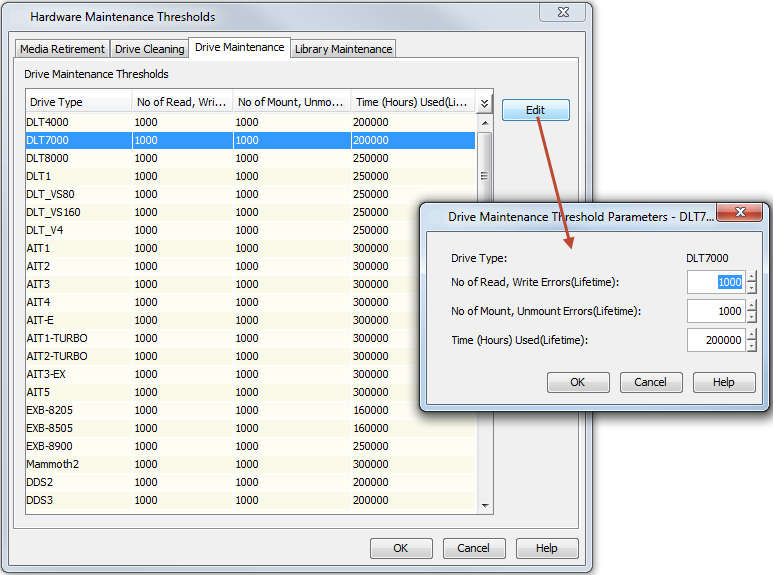Click the Read, Write Errors input field
The height and width of the screenshot is (575, 773).
[x=716, y=282]
